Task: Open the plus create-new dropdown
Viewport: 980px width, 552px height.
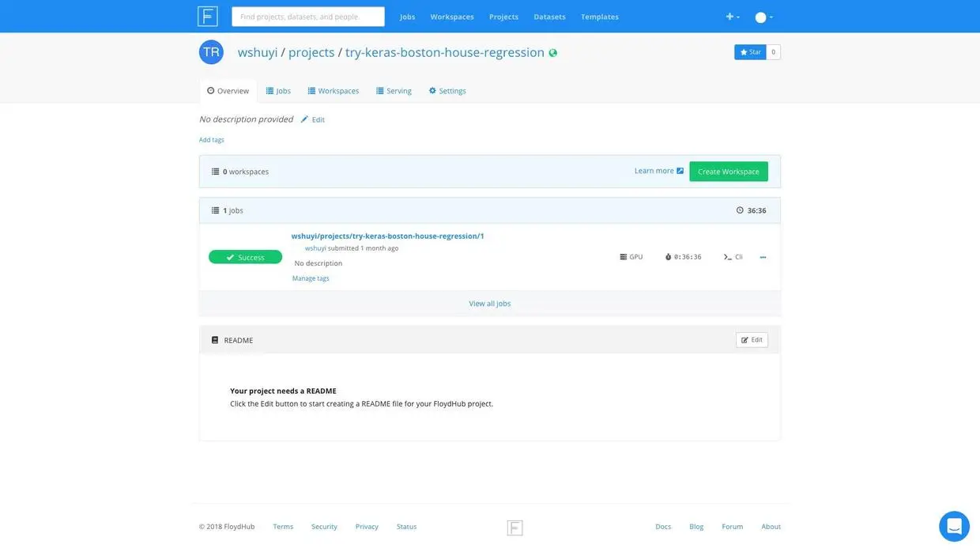Action: pyautogui.click(x=733, y=17)
